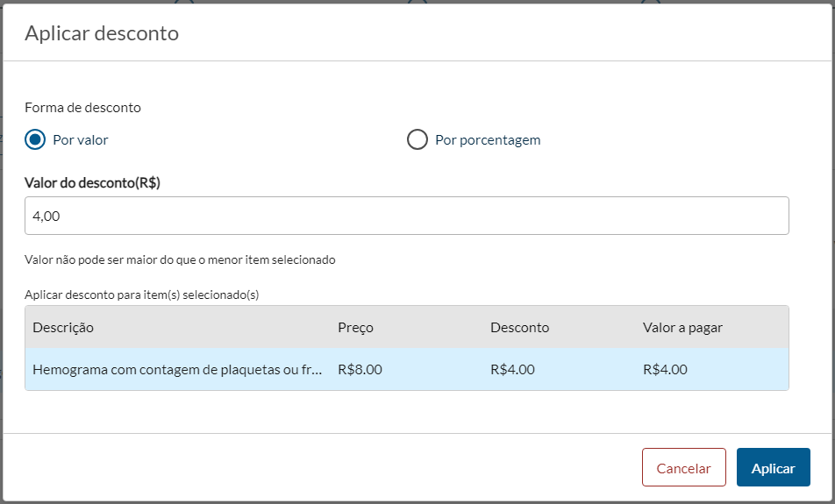Click the Descrição column header
Screen dimensions: 835x504
[63, 328]
